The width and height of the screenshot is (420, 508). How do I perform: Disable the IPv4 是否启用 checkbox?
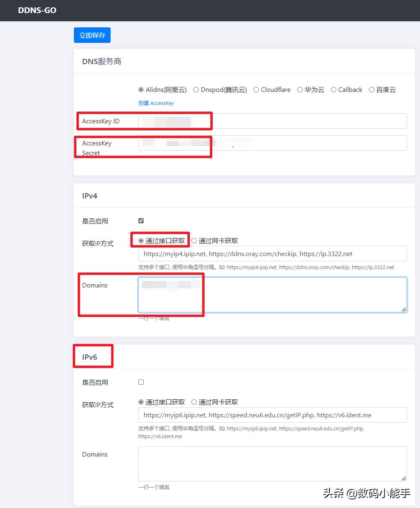pos(140,220)
